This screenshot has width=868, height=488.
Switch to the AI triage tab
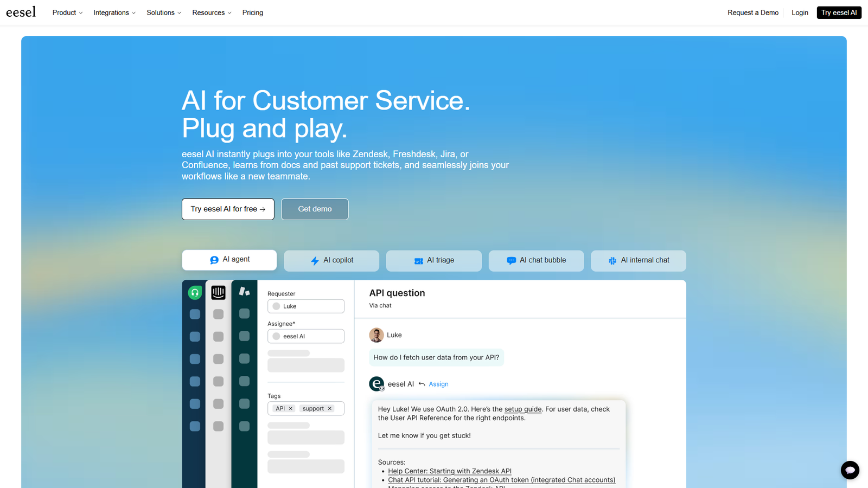tap(434, 260)
